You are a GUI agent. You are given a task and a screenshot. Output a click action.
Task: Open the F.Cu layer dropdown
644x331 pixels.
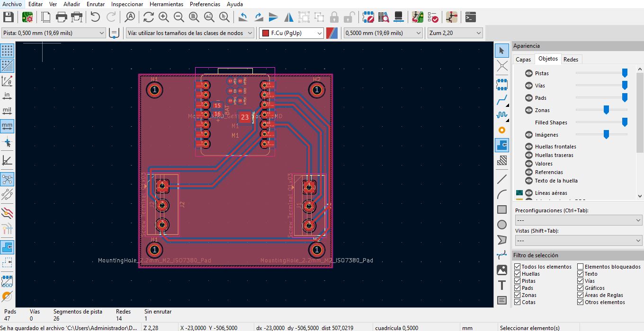pyautogui.click(x=292, y=33)
